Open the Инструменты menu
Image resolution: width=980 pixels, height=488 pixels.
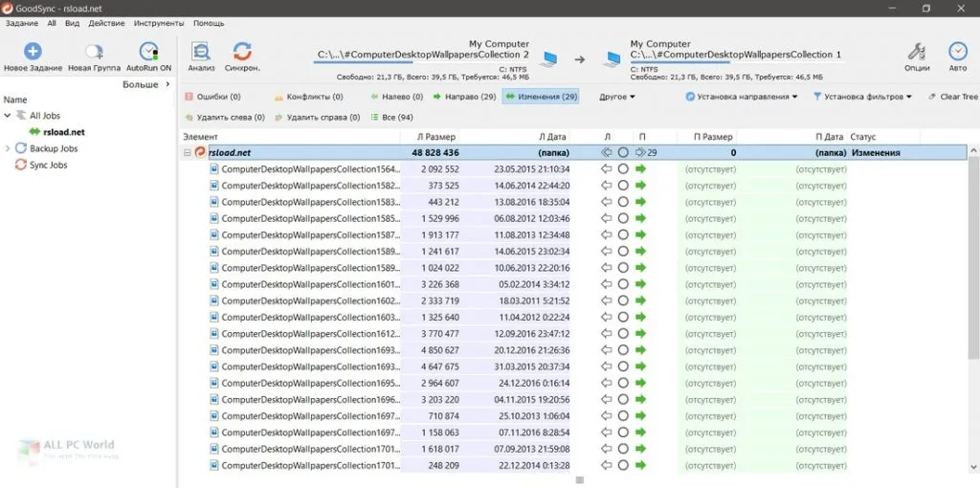(159, 23)
